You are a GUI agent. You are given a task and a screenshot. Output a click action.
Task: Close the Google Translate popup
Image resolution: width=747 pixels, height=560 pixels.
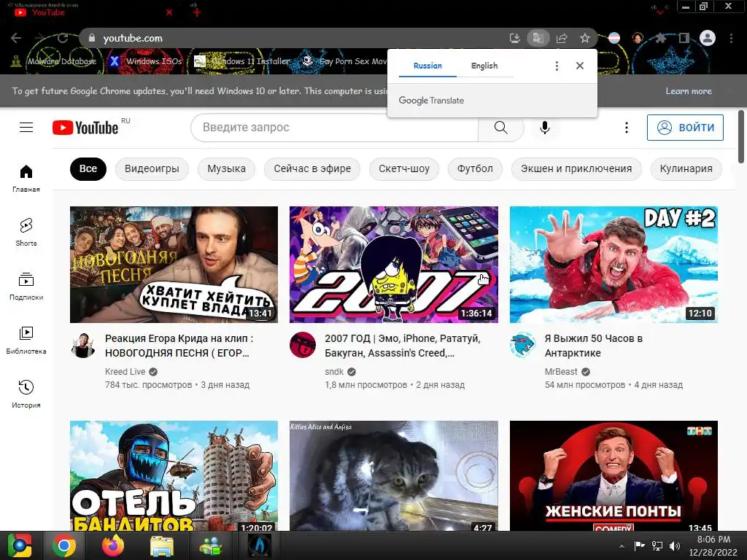click(x=580, y=66)
